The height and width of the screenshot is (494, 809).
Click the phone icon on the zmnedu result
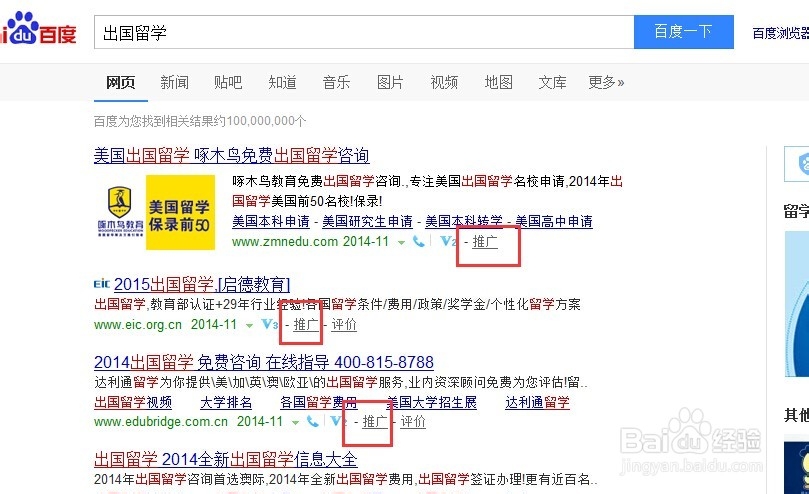(418, 241)
